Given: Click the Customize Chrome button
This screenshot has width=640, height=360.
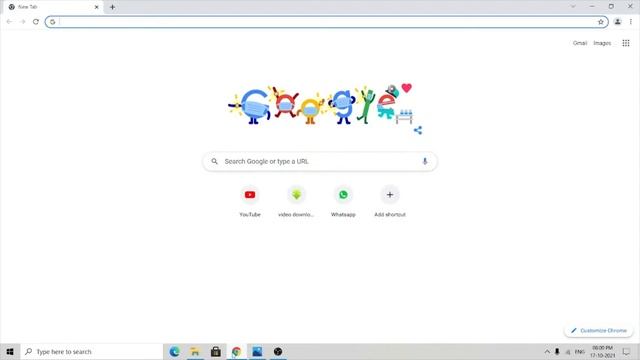Looking at the screenshot, I should pyautogui.click(x=599, y=330).
